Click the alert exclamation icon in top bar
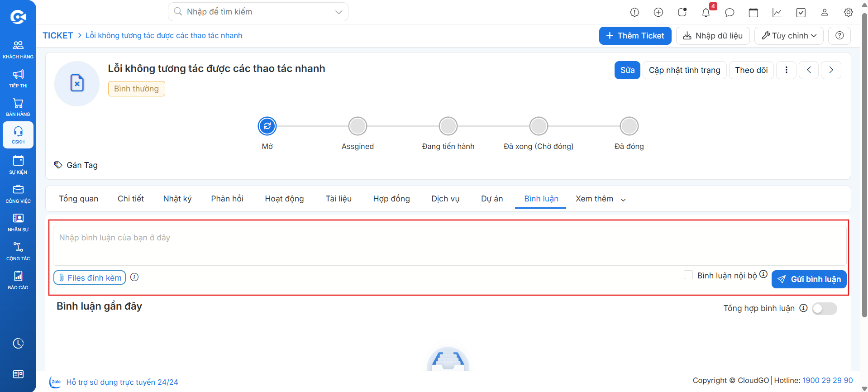This screenshot has width=868, height=392. 634,12
